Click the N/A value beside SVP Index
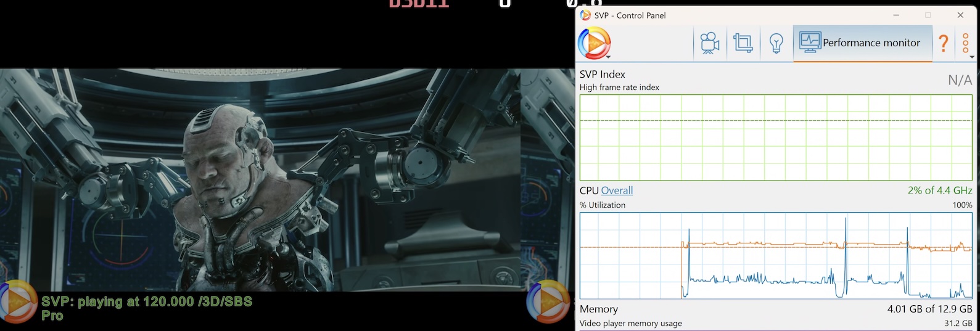This screenshot has width=980, height=331. coord(959,80)
